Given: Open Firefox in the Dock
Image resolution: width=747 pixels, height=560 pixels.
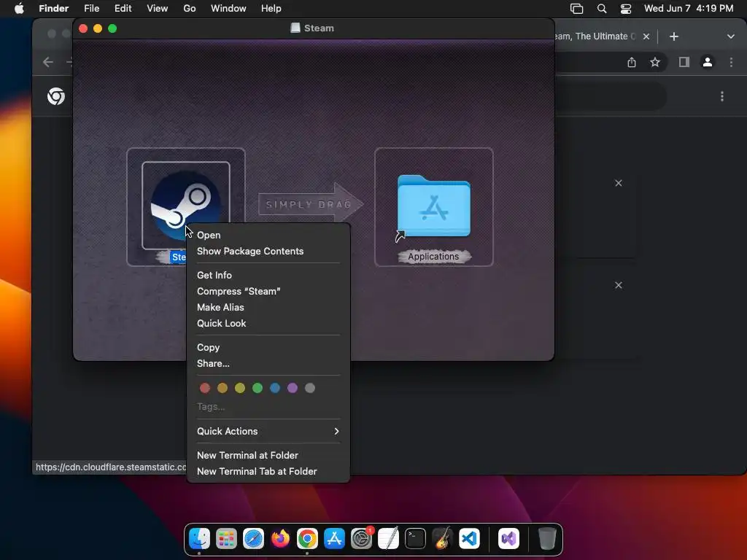Looking at the screenshot, I should point(281,539).
